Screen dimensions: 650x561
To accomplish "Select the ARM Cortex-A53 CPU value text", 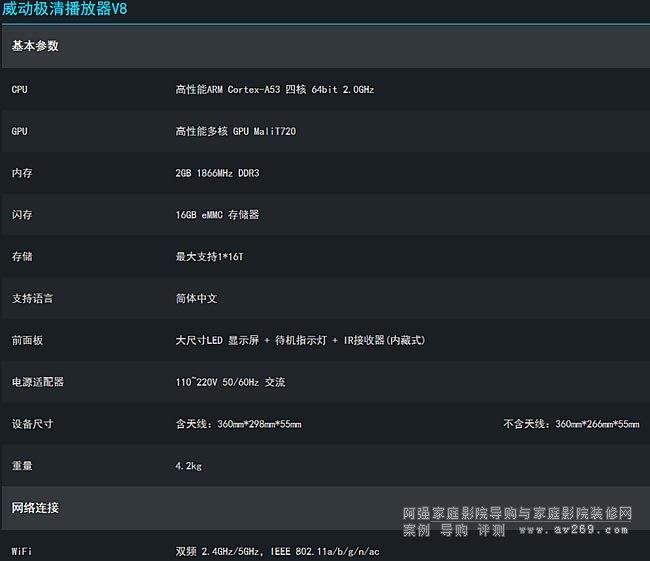I will pos(275,90).
